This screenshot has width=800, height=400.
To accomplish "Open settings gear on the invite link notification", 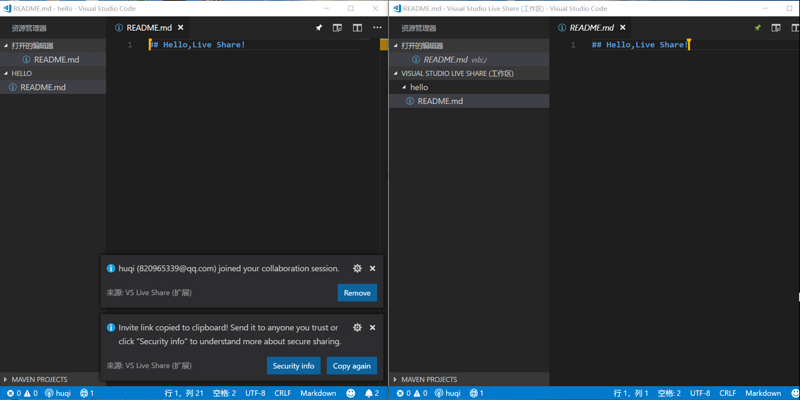I will tap(357, 328).
